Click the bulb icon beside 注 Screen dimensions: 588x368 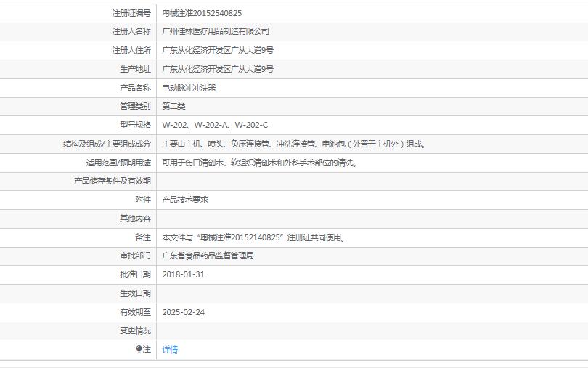(139, 350)
